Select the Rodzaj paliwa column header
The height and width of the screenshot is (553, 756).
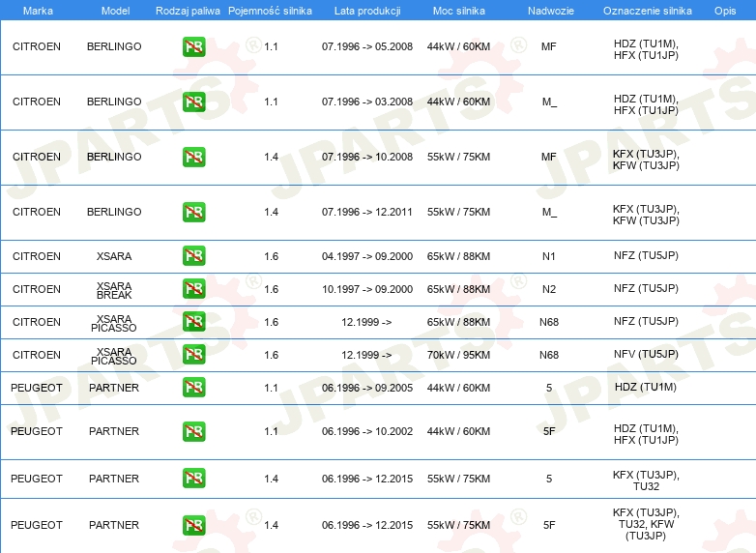(x=188, y=10)
